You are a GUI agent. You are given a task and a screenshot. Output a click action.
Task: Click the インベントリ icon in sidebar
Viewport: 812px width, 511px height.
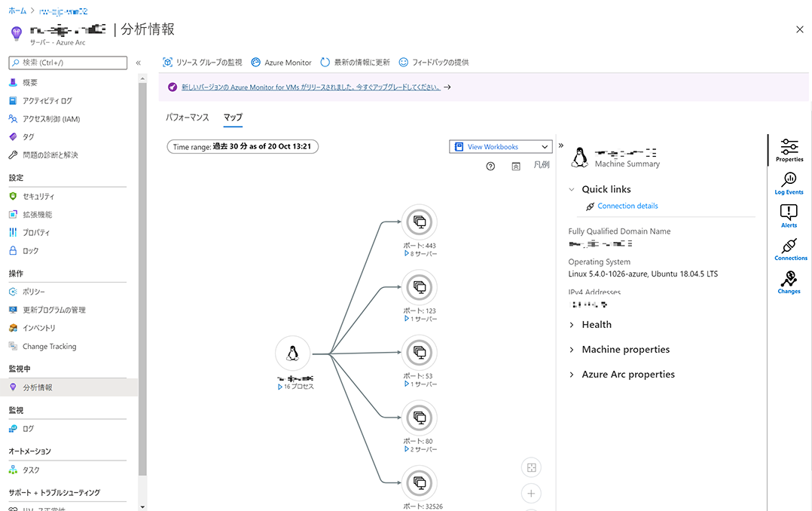pos(13,328)
